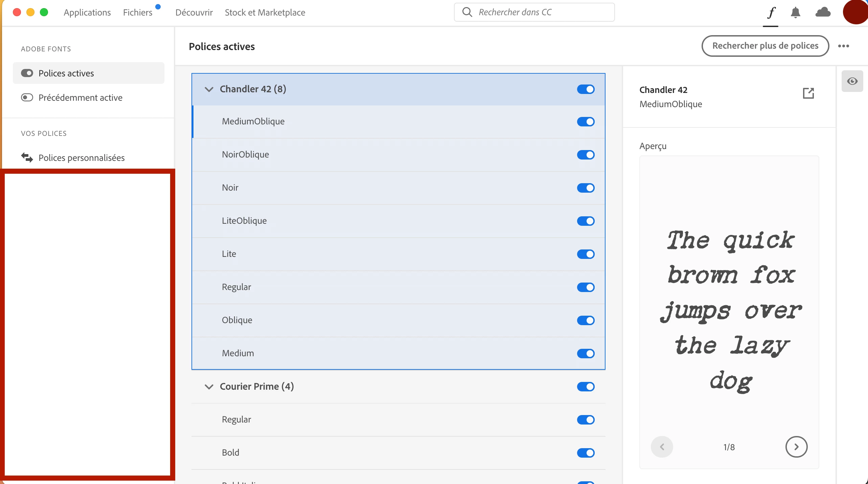Open Chandler 42 in external page

click(x=808, y=93)
